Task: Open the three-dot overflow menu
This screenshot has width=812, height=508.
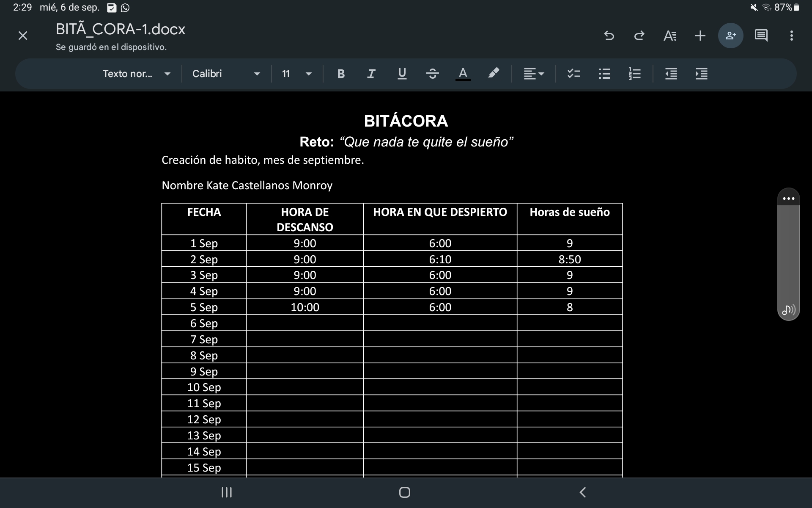Action: pyautogui.click(x=791, y=36)
